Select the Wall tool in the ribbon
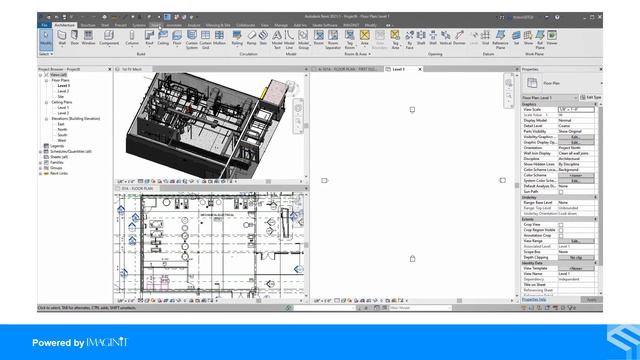640x360 pixels. click(x=62, y=38)
